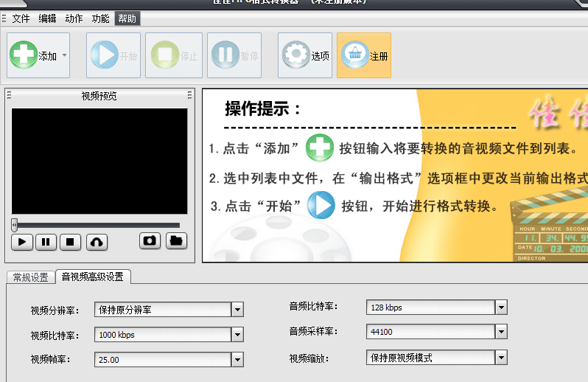
Task: Open the 功能 menu
Action: click(100, 18)
